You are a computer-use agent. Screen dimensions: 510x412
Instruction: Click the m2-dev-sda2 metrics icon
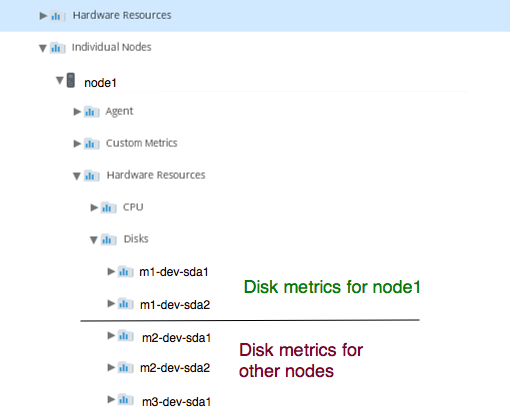(126, 368)
